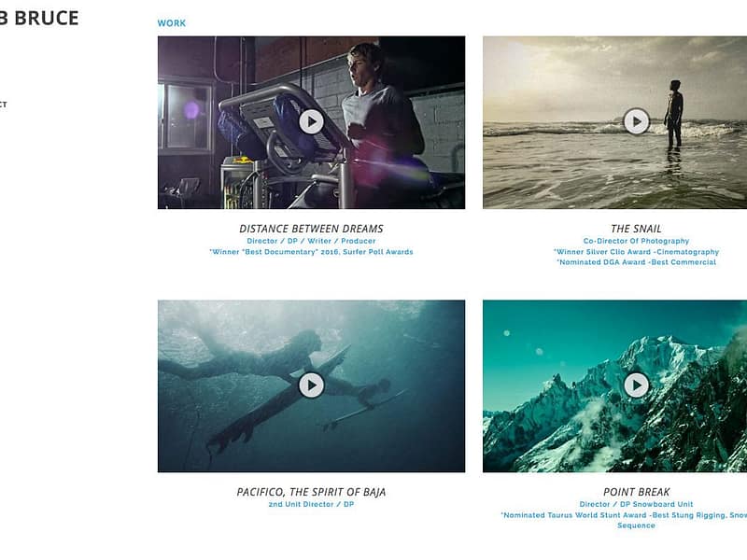Play the Point Break video
This screenshot has width=747, height=560.
pyautogui.click(x=637, y=385)
